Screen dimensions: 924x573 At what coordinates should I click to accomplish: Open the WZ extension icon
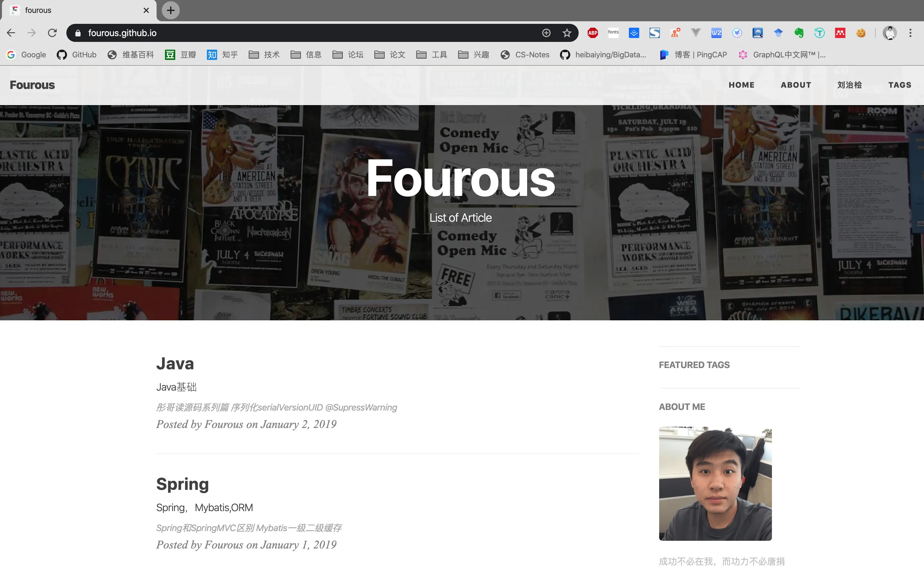716,33
